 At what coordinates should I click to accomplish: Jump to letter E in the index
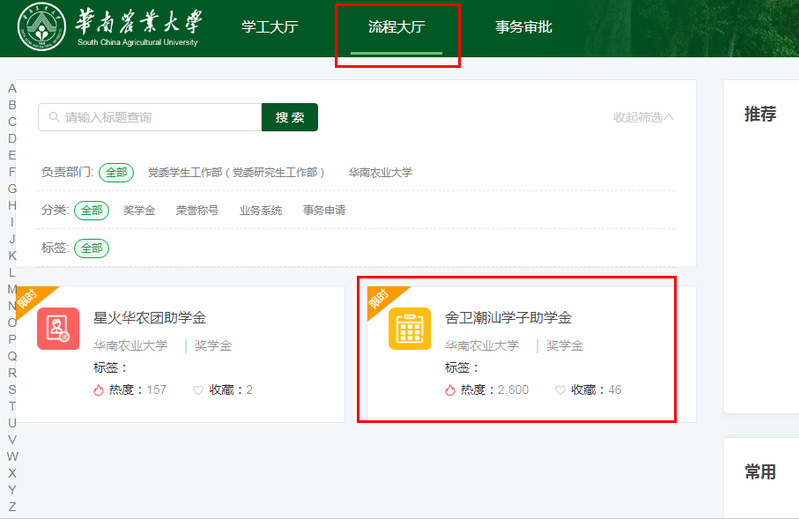coord(12,155)
